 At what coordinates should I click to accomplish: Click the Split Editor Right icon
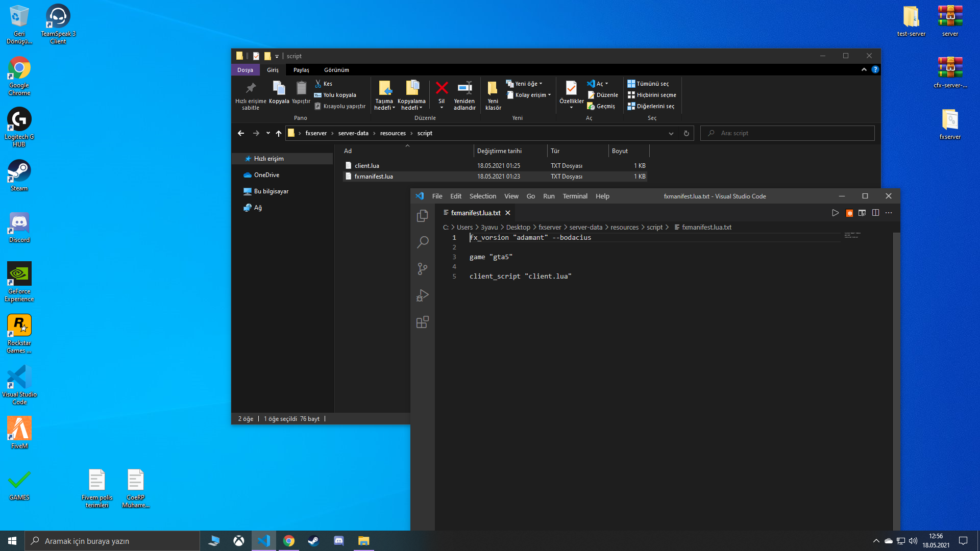[x=875, y=213]
